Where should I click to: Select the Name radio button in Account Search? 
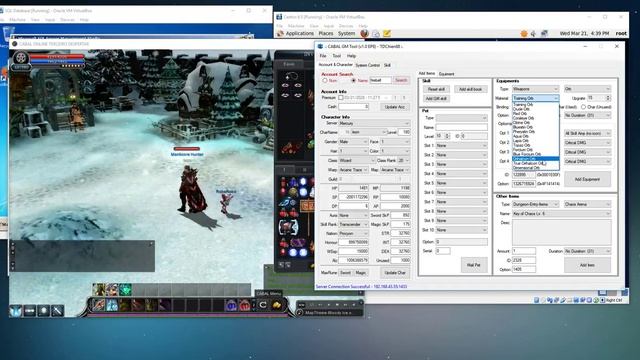click(x=353, y=81)
